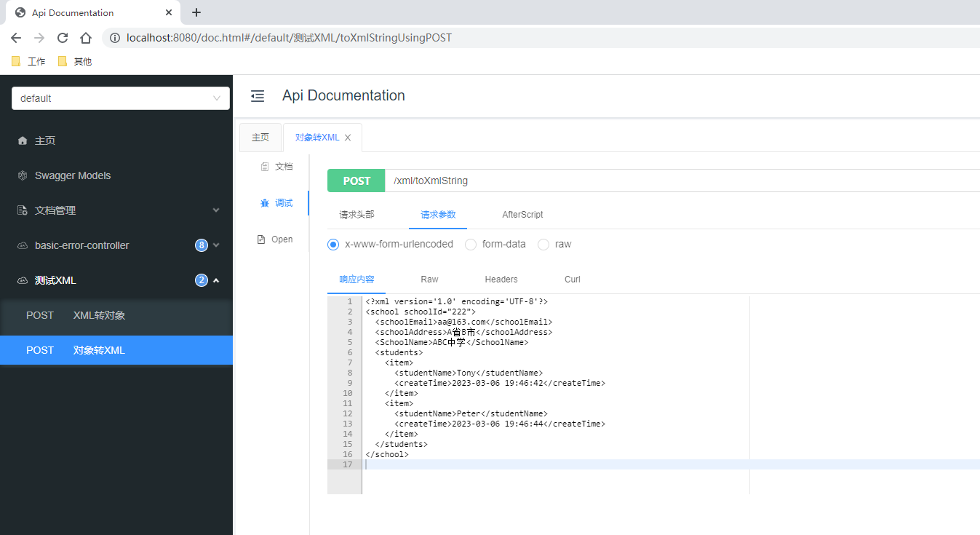Viewport: 980px width, 535px height.
Task: Click the browser reload icon
Action: 63,38
